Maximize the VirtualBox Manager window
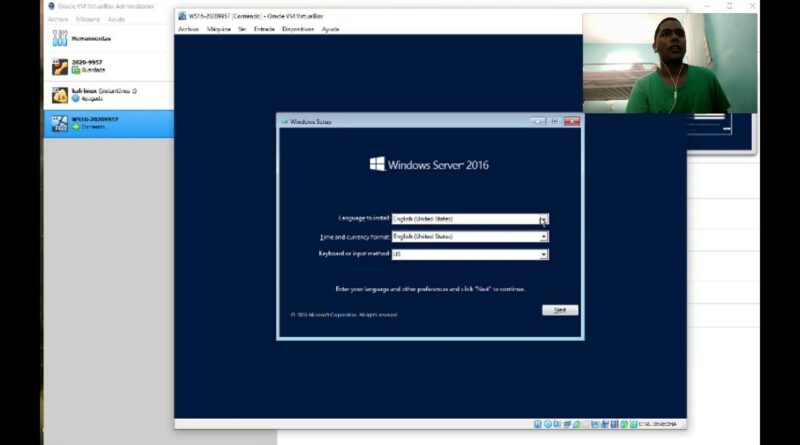Image resolution: width=800 pixels, height=445 pixels. tap(730, 6)
